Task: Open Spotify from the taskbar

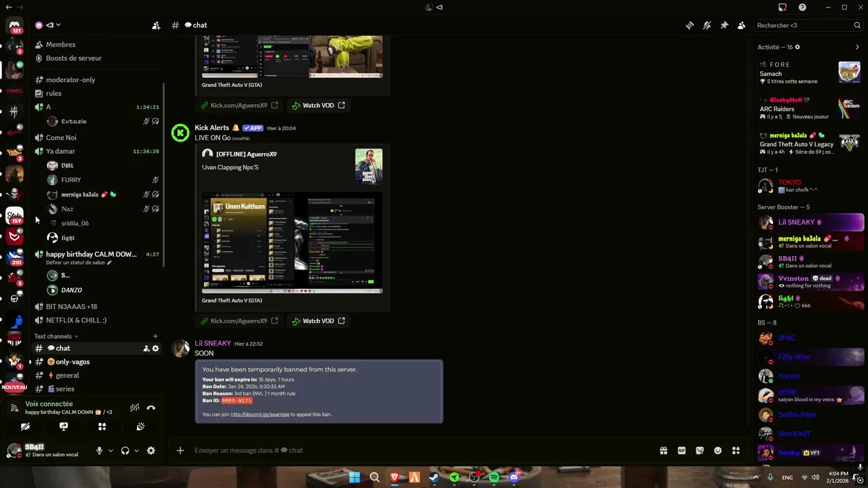Action: click(x=494, y=477)
